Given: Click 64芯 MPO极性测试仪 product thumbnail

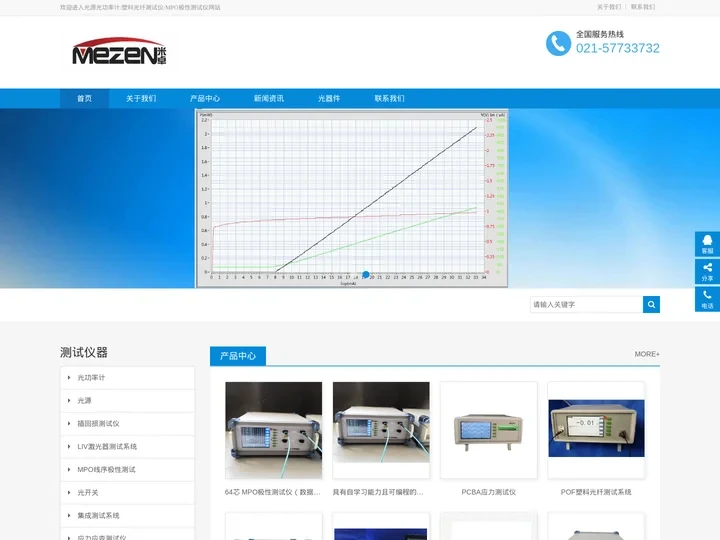Looking at the screenshot, I should point(274,430).
